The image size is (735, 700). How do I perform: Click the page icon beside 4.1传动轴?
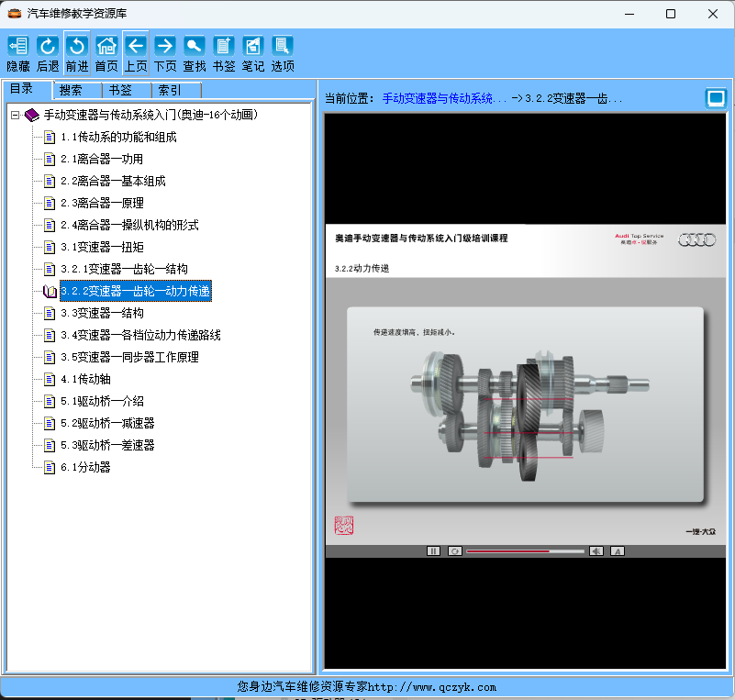click(x=50, y=380)
